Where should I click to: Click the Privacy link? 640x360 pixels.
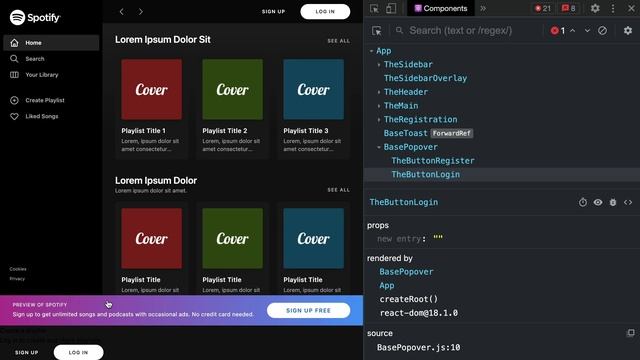[17, 279]
